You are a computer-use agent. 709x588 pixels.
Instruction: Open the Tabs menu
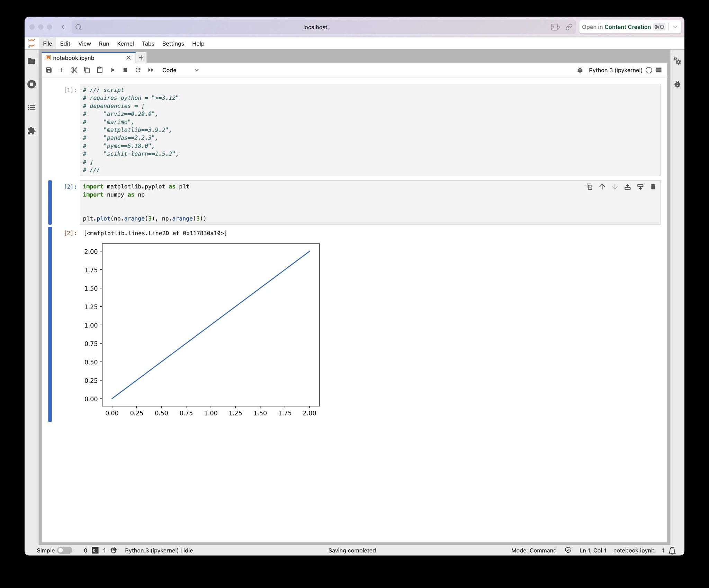pos(148,44)
